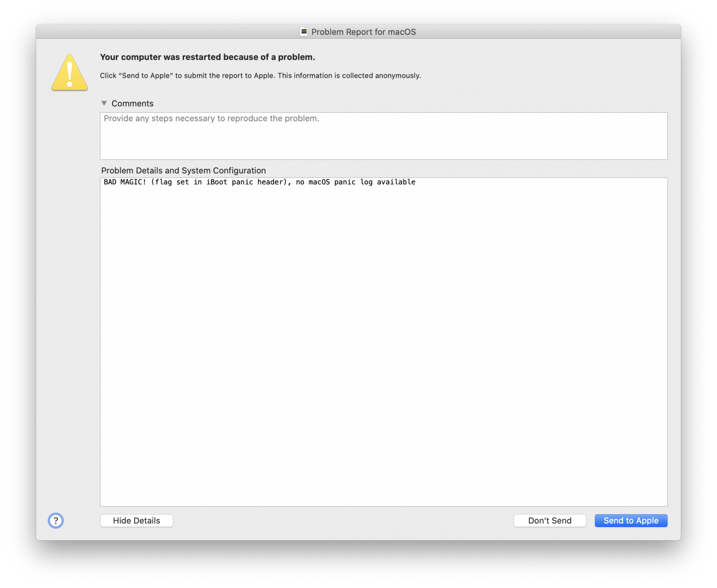Click the BAD MAGIC panic log line
This screenshot has height=588, width=717.
(125, 182)
